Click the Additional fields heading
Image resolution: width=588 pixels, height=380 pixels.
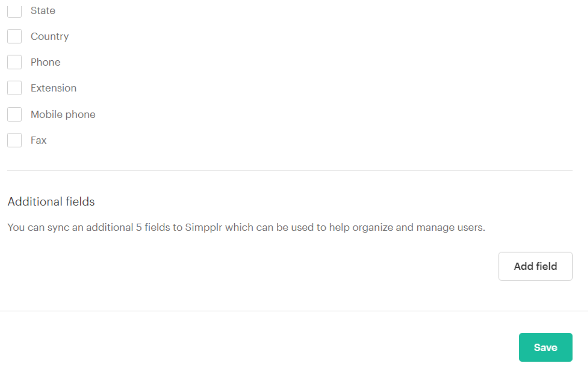click(51, 202)
